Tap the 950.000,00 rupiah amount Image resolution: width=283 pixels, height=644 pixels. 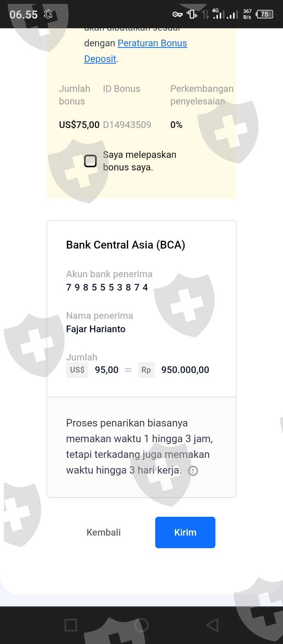185,370
